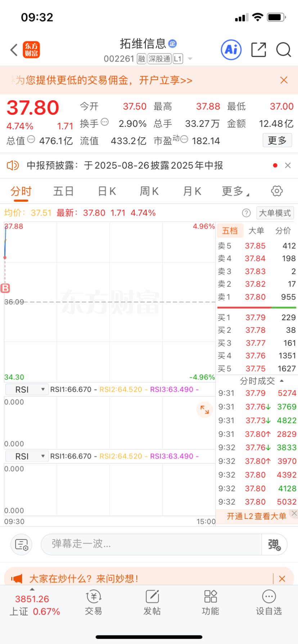Expand the stock code dropdown arrow
The width and height of the screenshot is (298, 644).
tap(190, 59)
